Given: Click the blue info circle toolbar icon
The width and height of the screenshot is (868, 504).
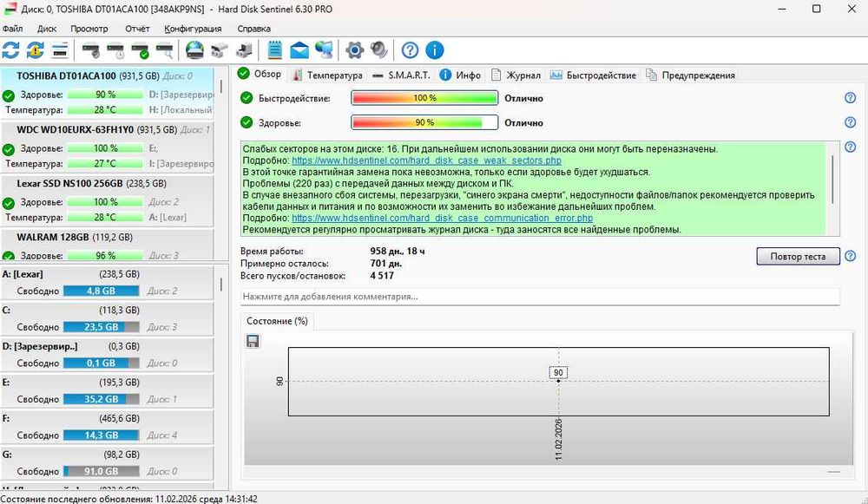Looking at the screenshot, I should pyautogui.click(x=435, y=50).
